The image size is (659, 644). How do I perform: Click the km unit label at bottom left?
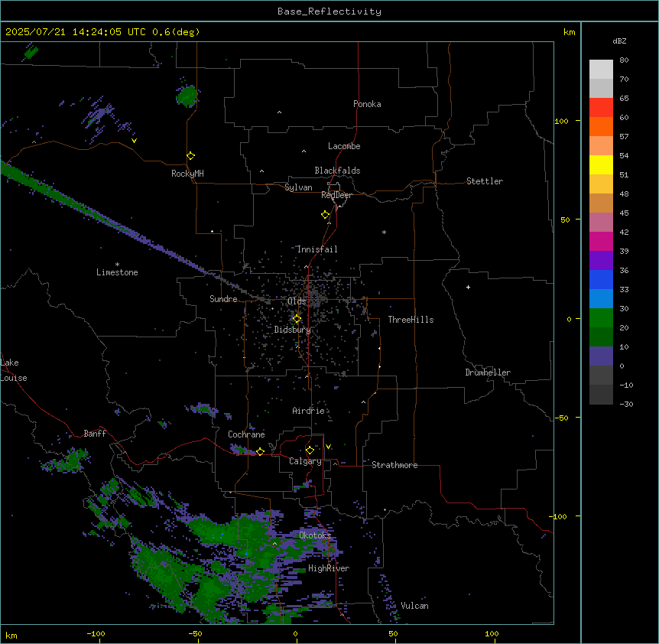click(11, 635)
